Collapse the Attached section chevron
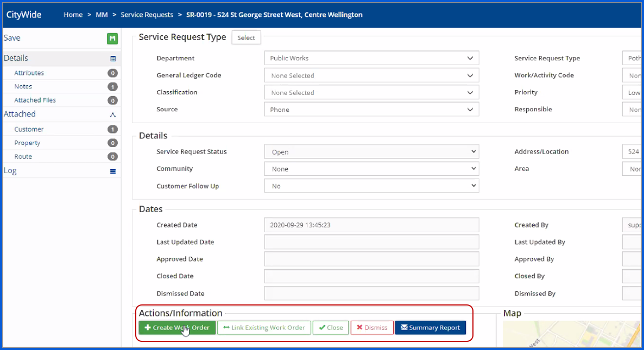The image size is (644, 350). point(113,114)
